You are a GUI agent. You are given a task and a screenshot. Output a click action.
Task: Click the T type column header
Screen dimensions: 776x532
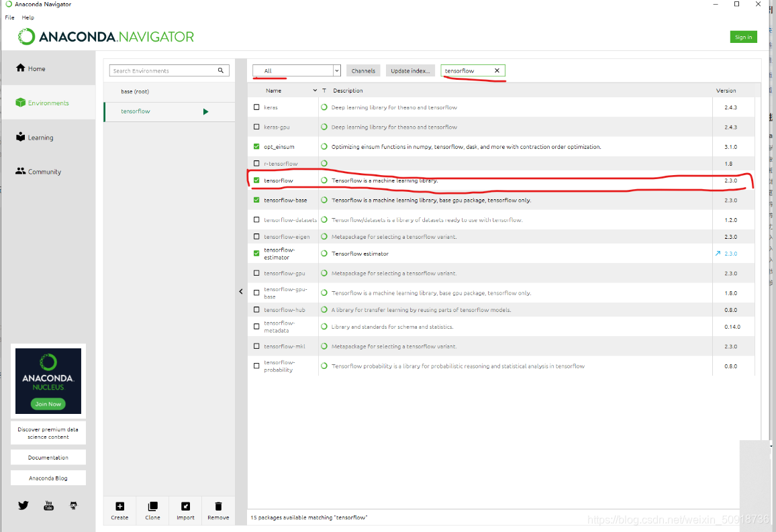click(x=324, y=91)
